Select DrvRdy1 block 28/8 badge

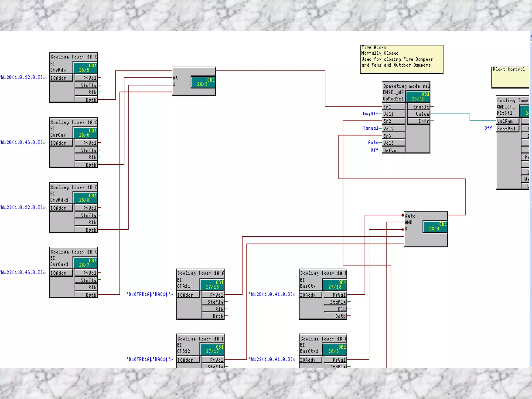tap(85, 197)
